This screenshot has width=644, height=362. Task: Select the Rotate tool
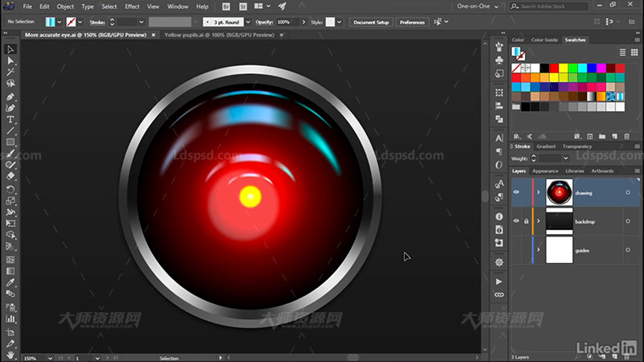pyautogui.click(x=10, y=189)
